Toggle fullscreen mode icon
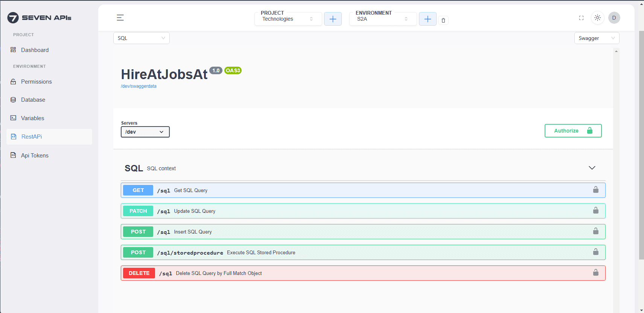This screenshot has height=313, width=644. coord(581,18)
